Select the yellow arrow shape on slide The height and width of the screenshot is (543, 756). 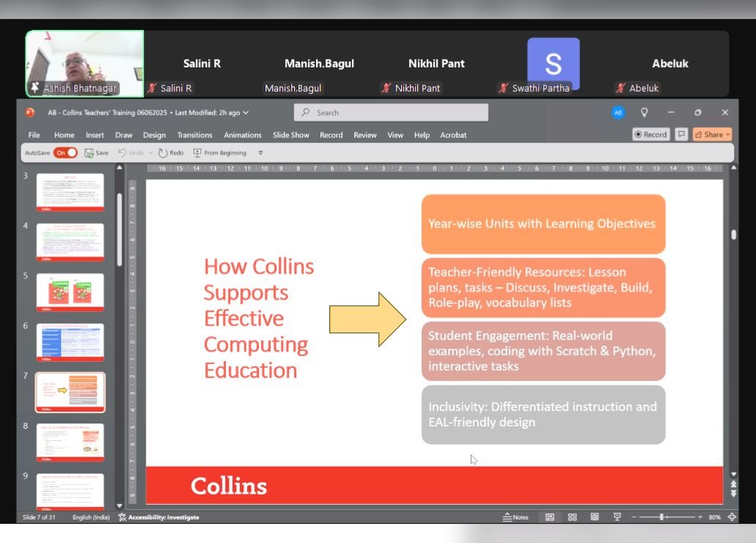tap(368, 319)
